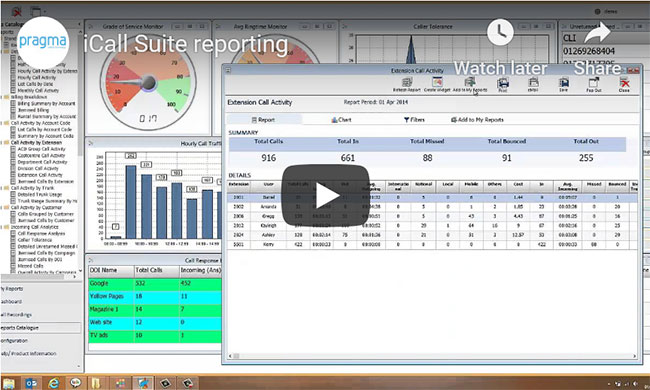
Task: Click the Watch later clock icon
Action: (x=500, y=32)
